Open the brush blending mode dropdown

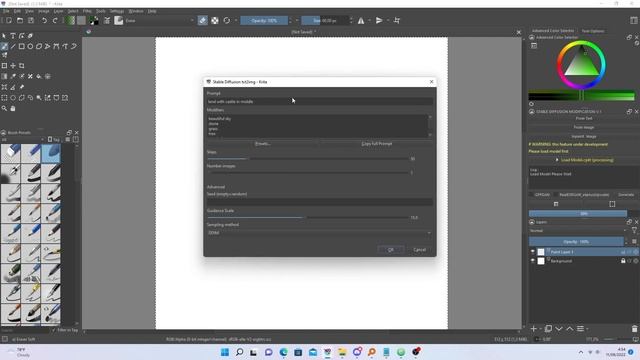pos(159,20)
